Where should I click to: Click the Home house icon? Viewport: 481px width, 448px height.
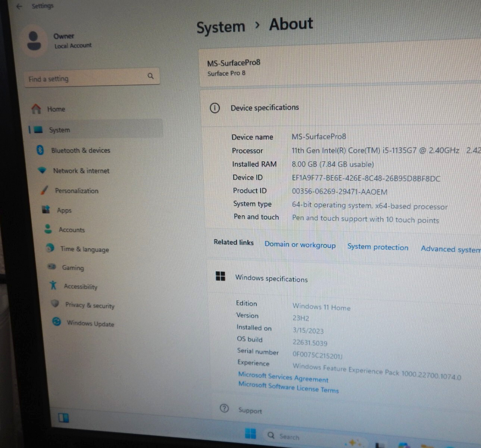pyautogui.click(x=36, y=109)
